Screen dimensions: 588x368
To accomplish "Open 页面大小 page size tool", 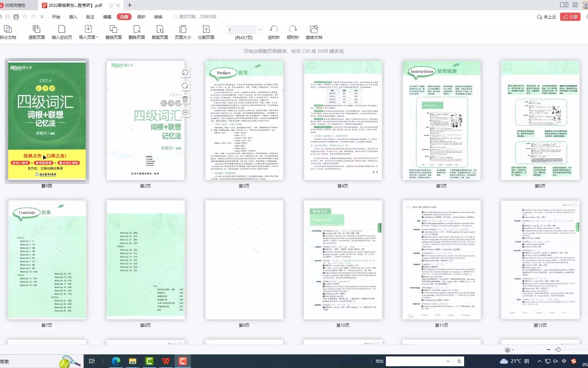I will (x=183, y=32).
